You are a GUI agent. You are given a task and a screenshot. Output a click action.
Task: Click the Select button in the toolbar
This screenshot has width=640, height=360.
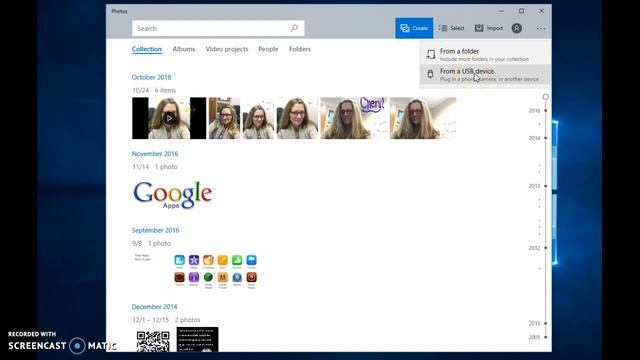click(x=451, y=28)
